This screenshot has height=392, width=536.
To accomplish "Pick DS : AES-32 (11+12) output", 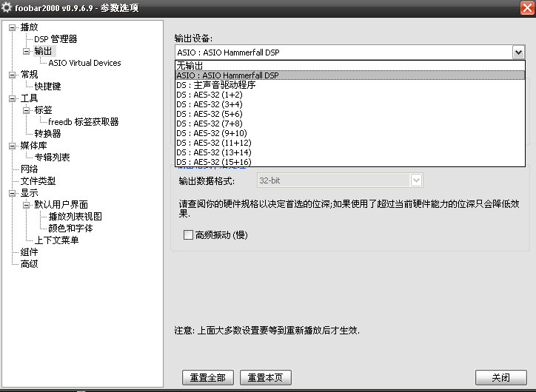I will coord(350,143).
